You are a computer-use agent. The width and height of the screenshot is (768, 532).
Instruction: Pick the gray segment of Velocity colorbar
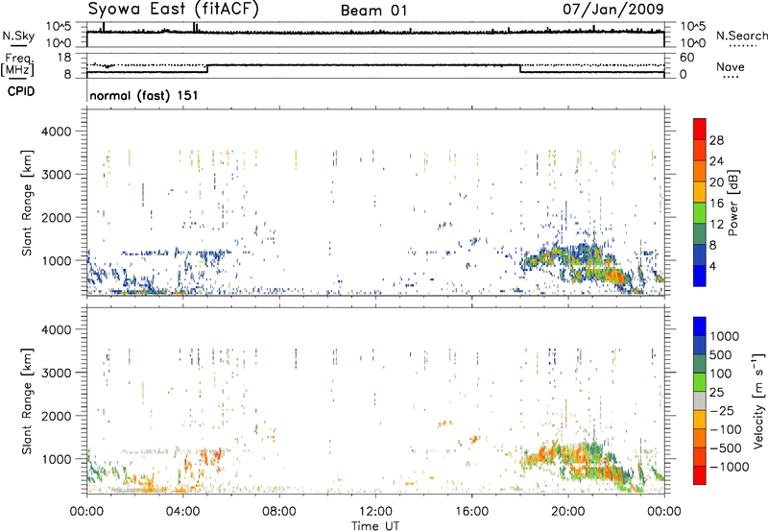pyautogui.click(x=700, y=400)
